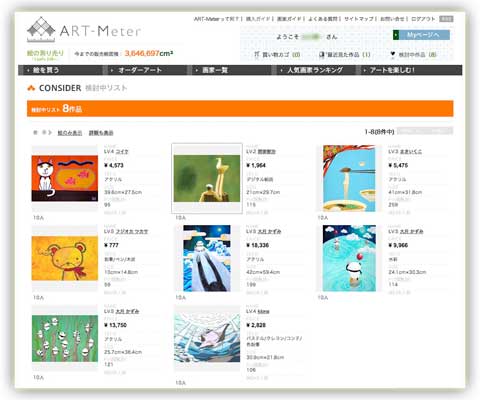The width and height of the screenshot is (480, 400).
Task: Click artist link above ¥ 2,828 price
Action: point(263,312)
